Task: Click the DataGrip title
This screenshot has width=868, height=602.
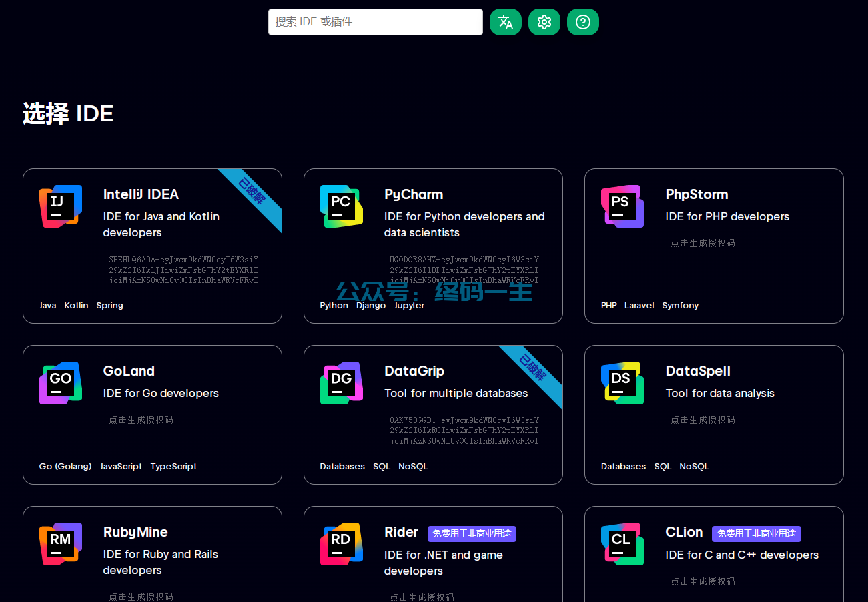Action: click(x=414, y=371)
